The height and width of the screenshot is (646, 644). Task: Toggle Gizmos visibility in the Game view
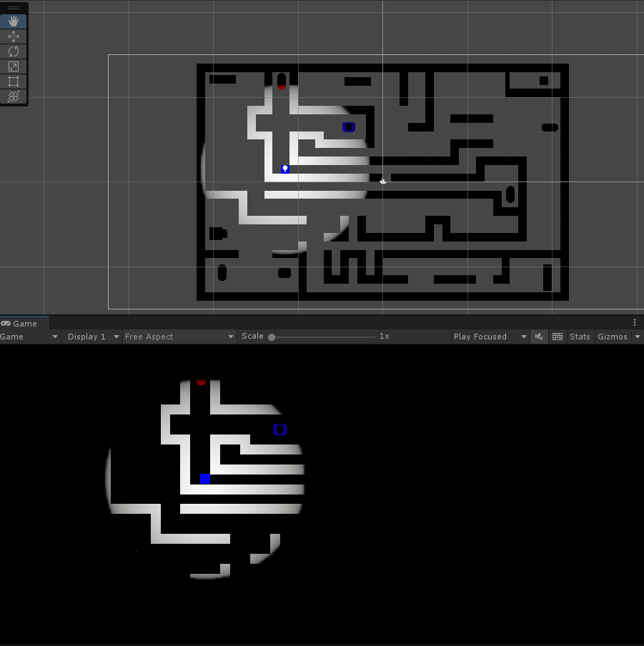[613, 336]
